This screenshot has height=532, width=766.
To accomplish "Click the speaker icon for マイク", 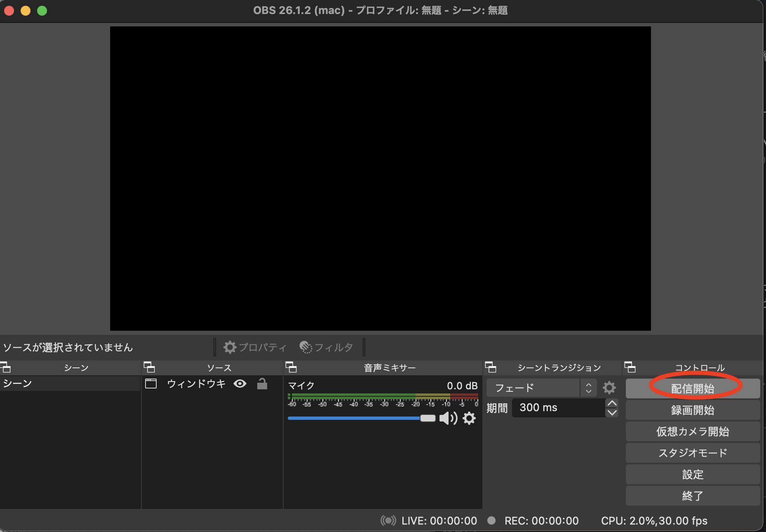I will tap(448, 418).
